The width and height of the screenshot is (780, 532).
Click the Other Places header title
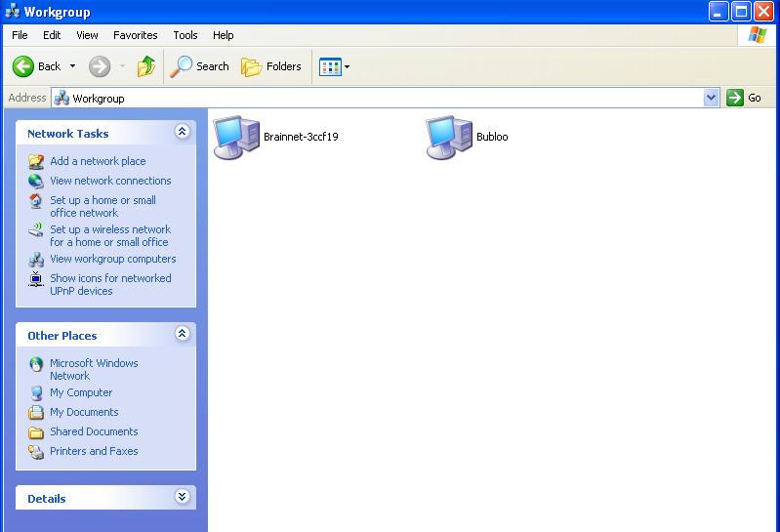62,336
